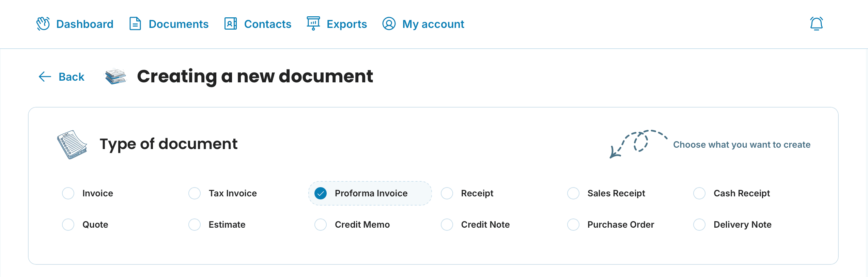Viewport: 868px width, 277px height.
Task: Choose Credit Note radio button
Action: click(x=447, y=225)
